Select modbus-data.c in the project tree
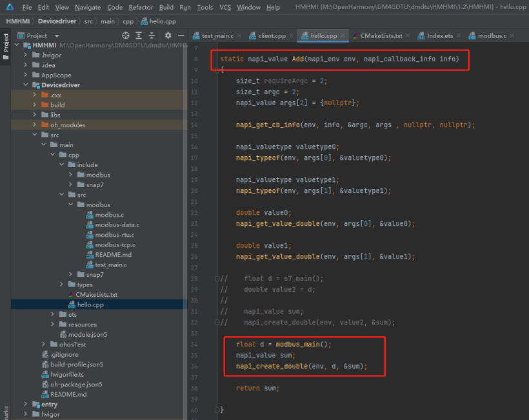This screenshot has width=529, height=420. tap(113, 225)
